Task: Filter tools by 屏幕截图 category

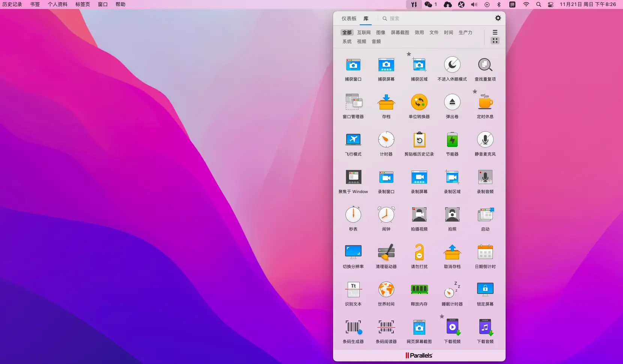Action: click(x=400, y=33)
